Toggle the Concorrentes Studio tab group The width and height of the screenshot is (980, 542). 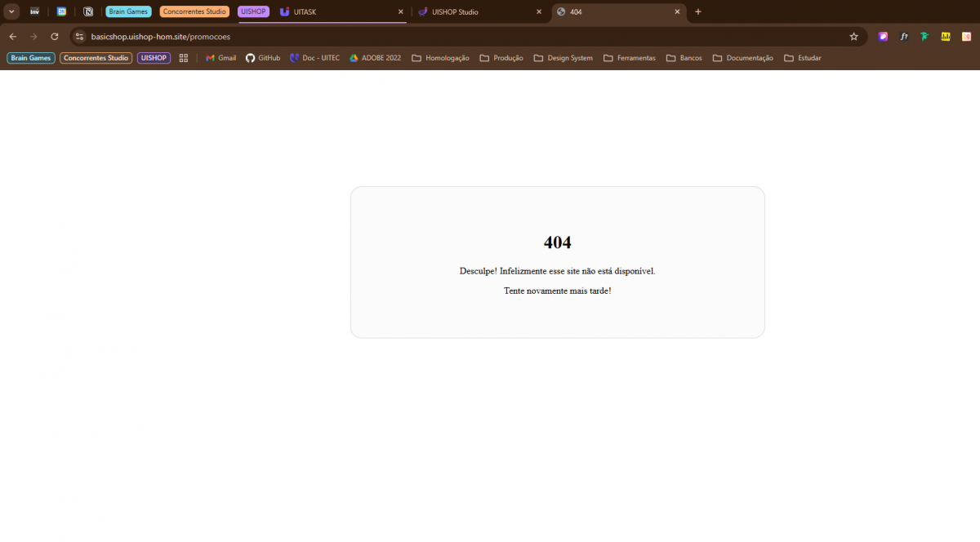pos(194,12)
